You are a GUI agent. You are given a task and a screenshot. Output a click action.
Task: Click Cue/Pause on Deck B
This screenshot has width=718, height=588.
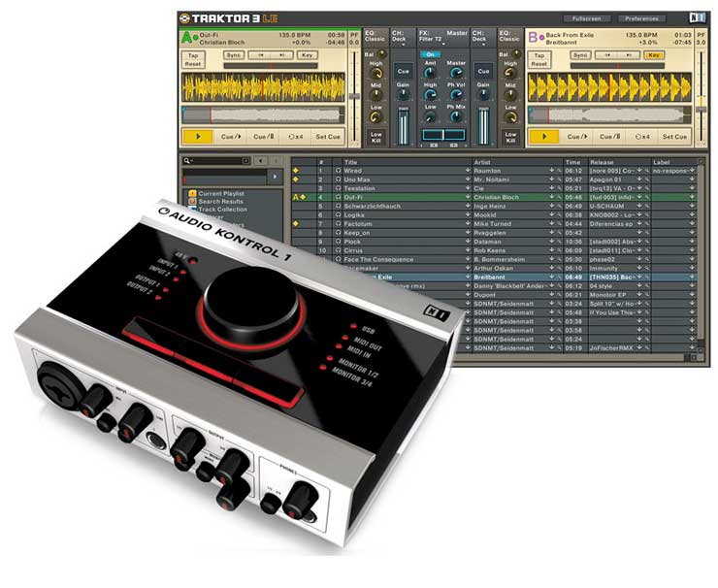tap(610, 137)
